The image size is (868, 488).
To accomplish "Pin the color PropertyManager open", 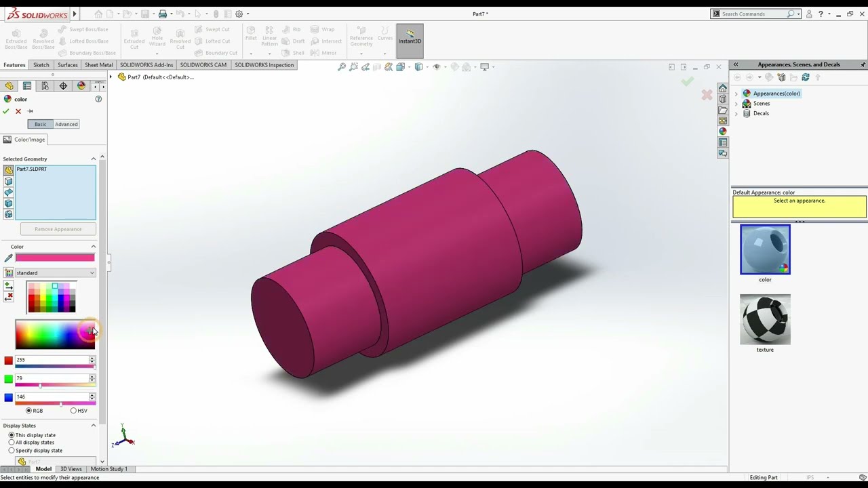I will tap(30, 111).
